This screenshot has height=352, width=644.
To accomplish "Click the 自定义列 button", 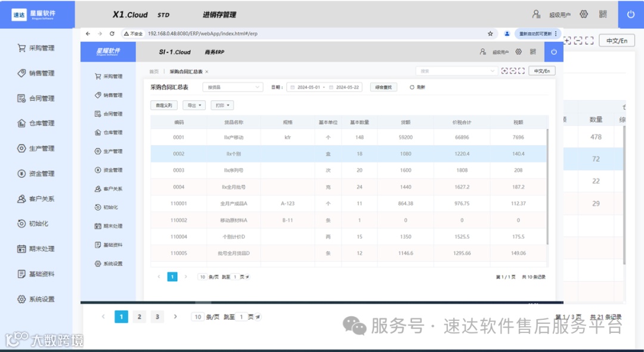I will coord(164,106).
